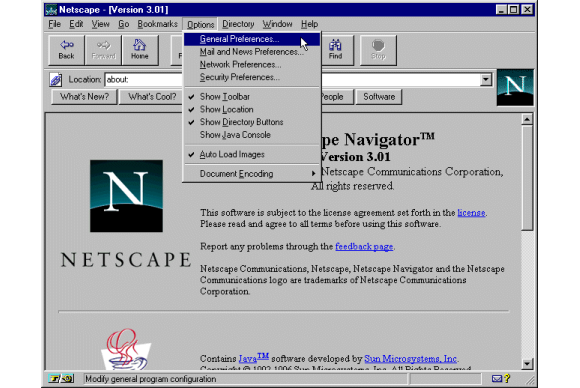The image size is (580, 388).
Task: Open the Bookmarks menu
Action: pos(158,24)
